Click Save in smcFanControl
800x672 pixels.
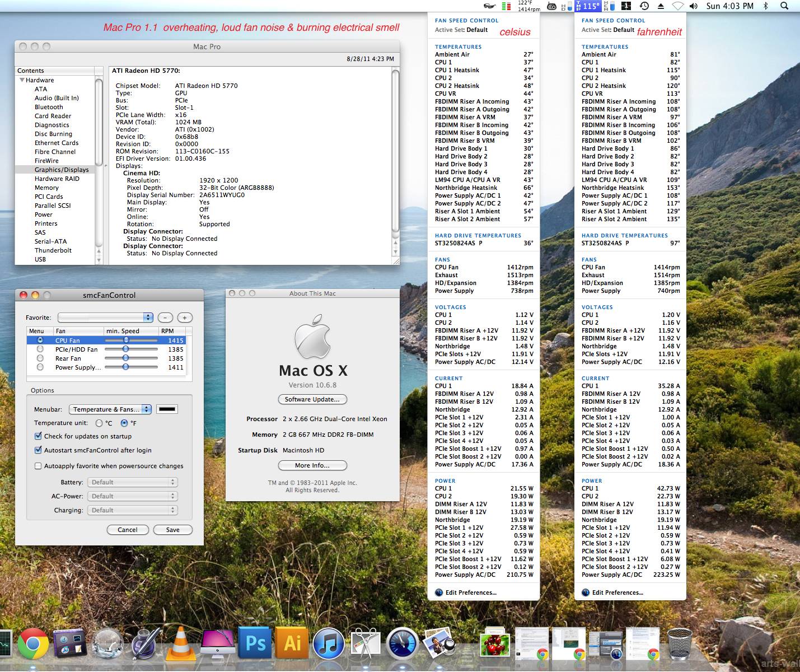[173, 530]
